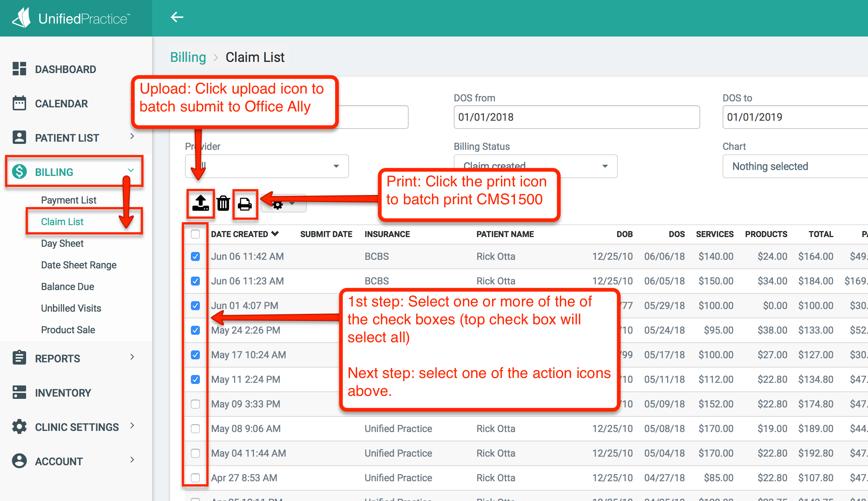Click the Billing dollar-sign icon

(19, 172)
